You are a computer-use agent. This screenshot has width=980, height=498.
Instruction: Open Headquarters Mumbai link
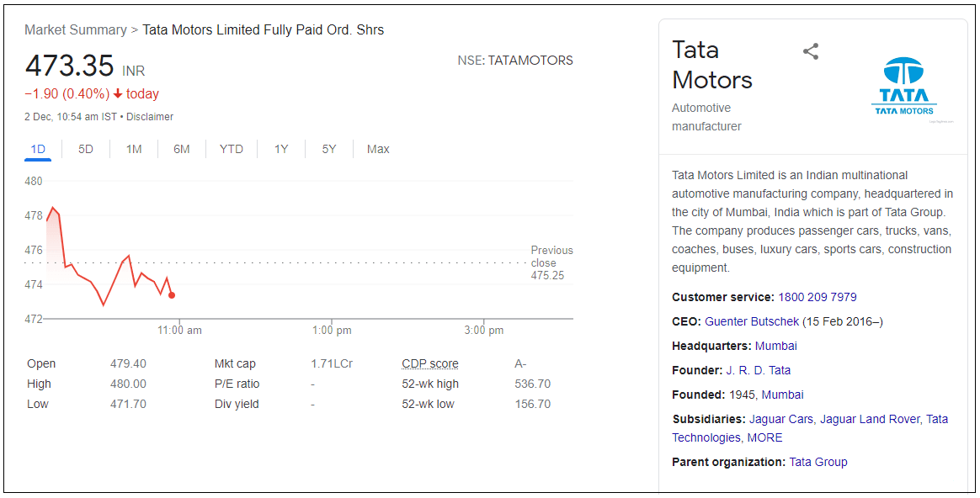(x=775, y=346)
